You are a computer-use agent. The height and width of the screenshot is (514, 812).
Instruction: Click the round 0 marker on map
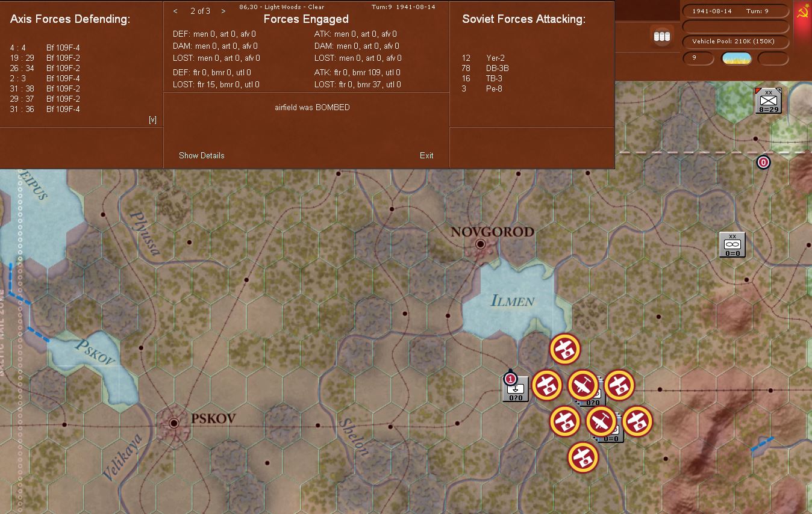click(x=763, y=162)
